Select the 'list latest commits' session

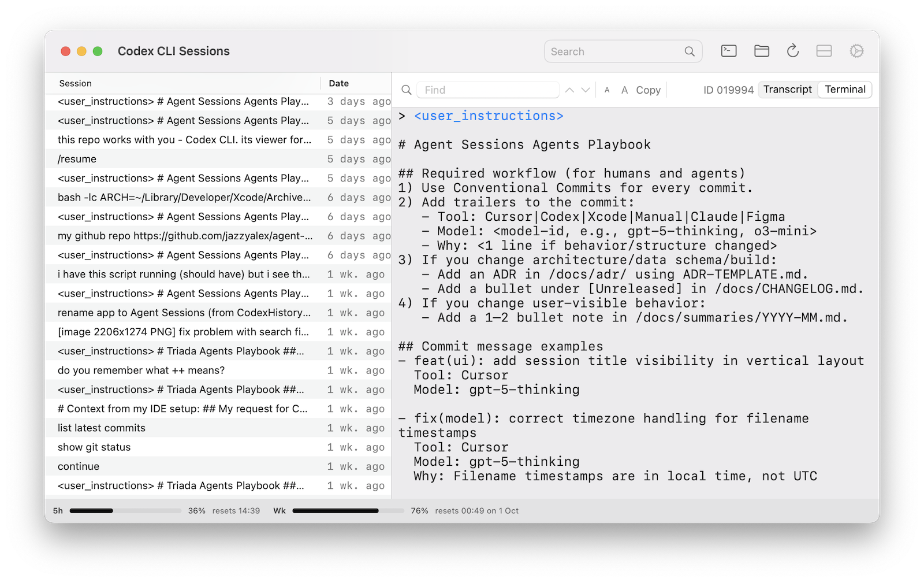[x=102, y=428]
